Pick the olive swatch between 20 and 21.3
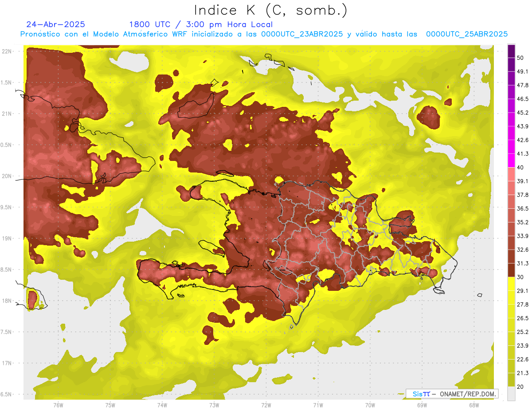The width and height of the screenshot is (532, 411). pyautogui.click(x=511, y=380)
